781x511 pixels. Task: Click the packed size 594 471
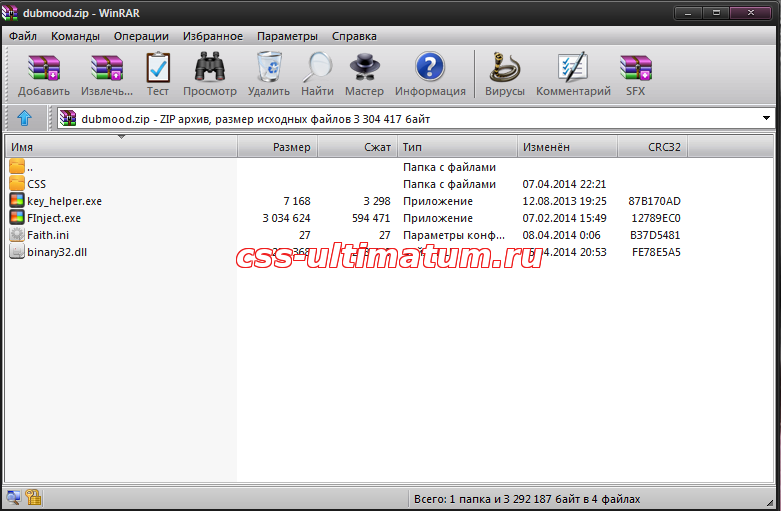click(371, 218)
